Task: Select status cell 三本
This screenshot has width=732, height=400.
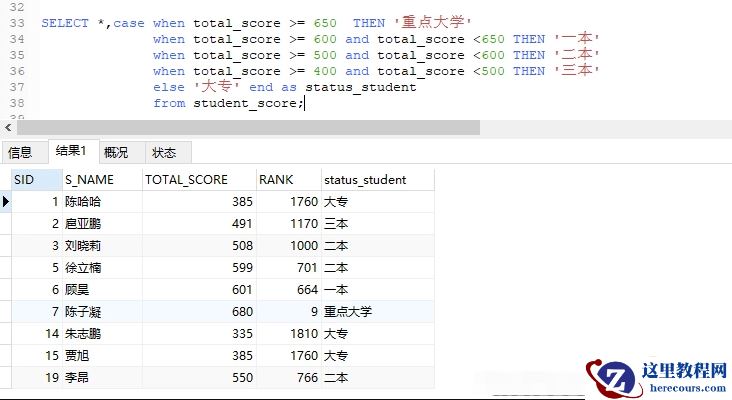Action: 378,224
